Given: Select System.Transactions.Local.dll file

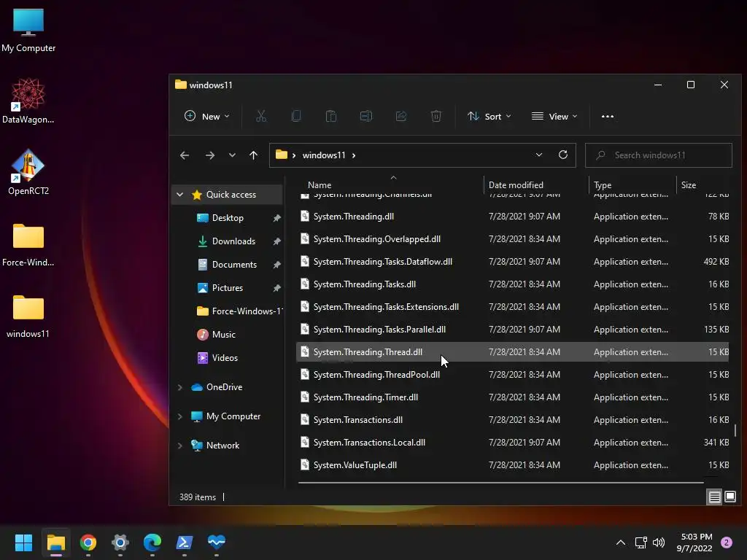Looking at the screenshot, I should point(512,443).
